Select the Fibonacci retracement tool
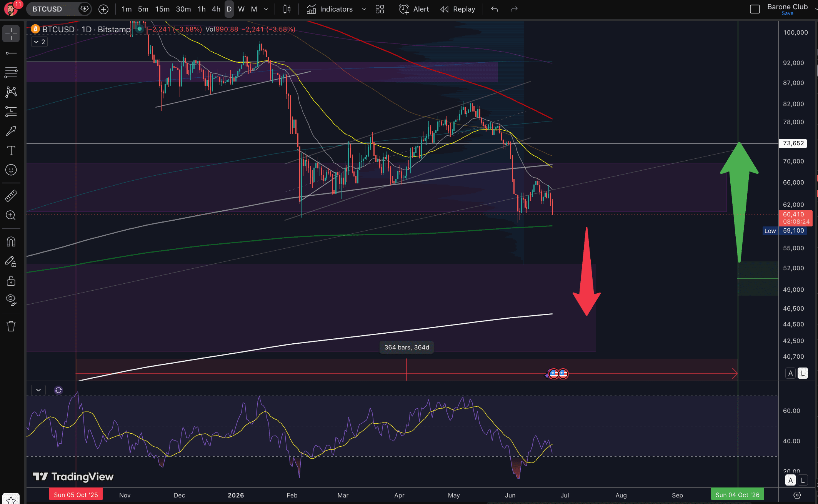The image size is (818, 504). (x=11, y=72)
